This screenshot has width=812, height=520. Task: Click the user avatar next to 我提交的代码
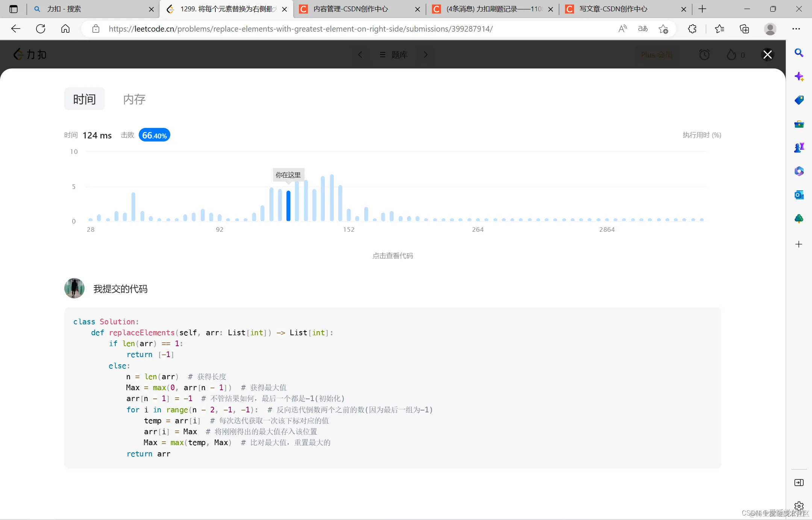[x=74, y=289]
